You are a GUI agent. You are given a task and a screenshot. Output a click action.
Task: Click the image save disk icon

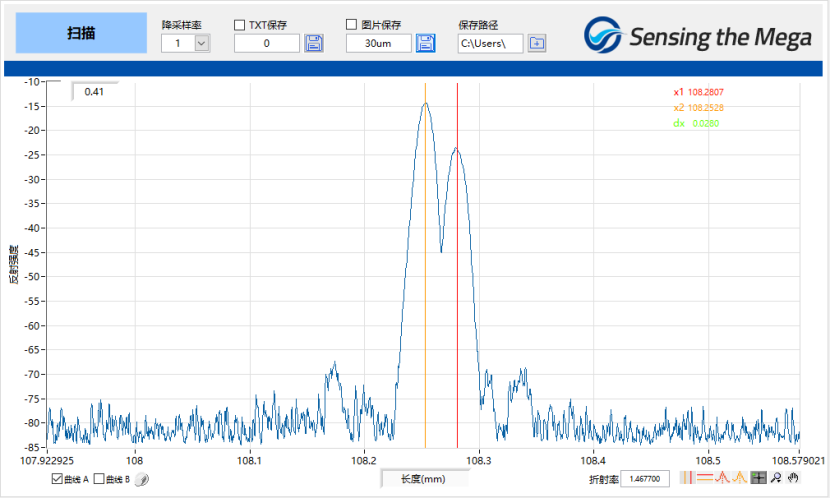pos(426,43)
